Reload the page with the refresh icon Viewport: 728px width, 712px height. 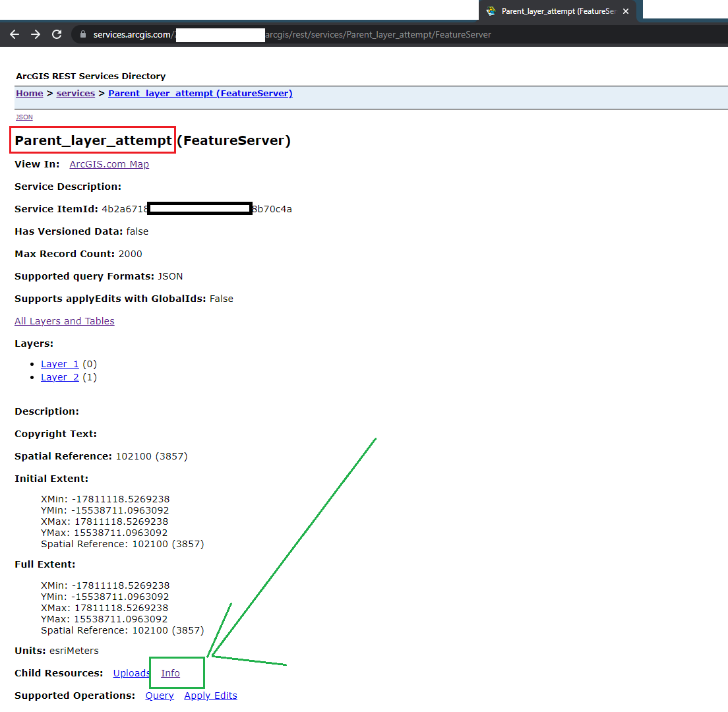point(57,34)
